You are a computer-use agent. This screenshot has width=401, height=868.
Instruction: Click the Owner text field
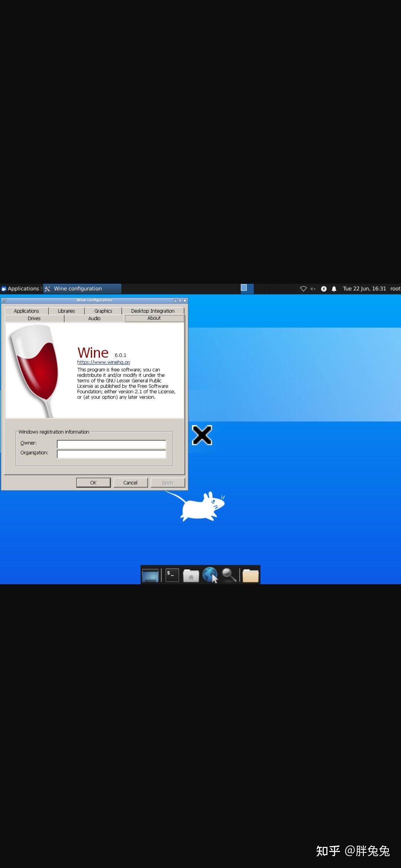[111, 444]
